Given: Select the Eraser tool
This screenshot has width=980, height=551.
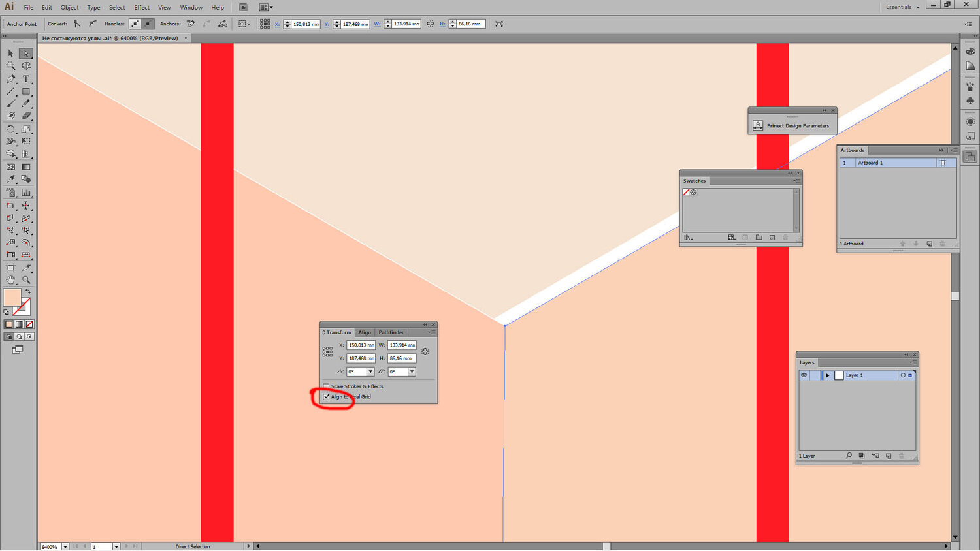Looking at the screenshot, I should click(26, 116).
